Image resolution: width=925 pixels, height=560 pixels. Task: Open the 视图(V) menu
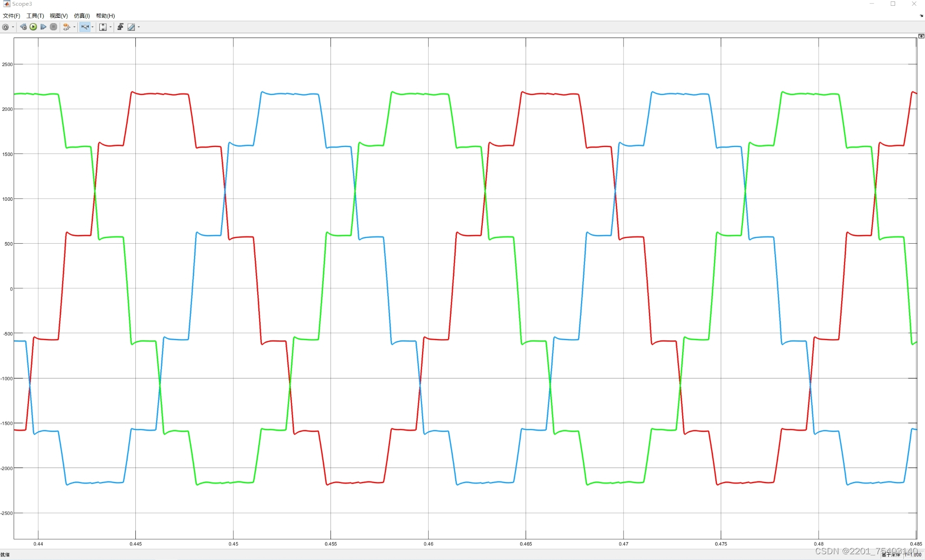tap(59, 16)
